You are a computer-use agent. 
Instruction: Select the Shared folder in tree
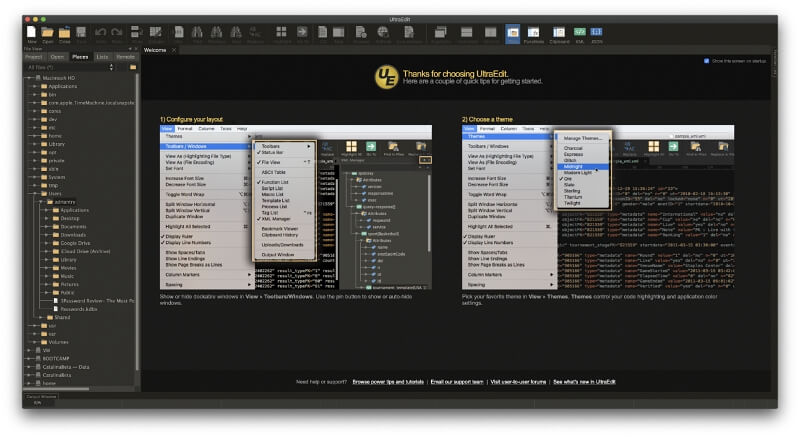tap(62, 318)
